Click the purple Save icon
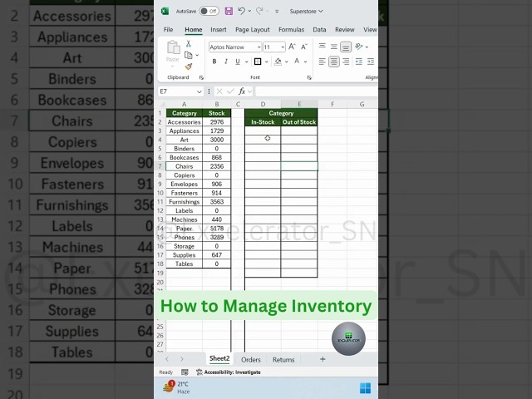532x399 pixels. click(x=229, y=11)
